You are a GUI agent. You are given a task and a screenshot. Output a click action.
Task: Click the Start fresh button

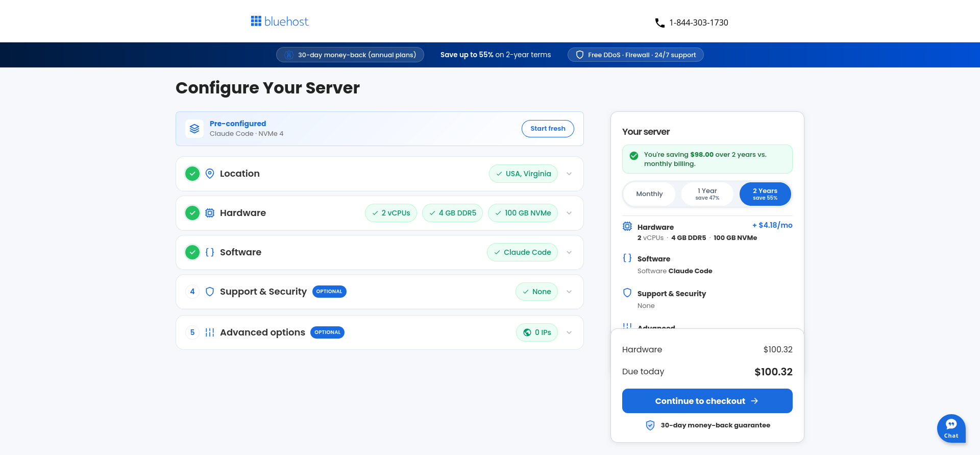point(548,129)
